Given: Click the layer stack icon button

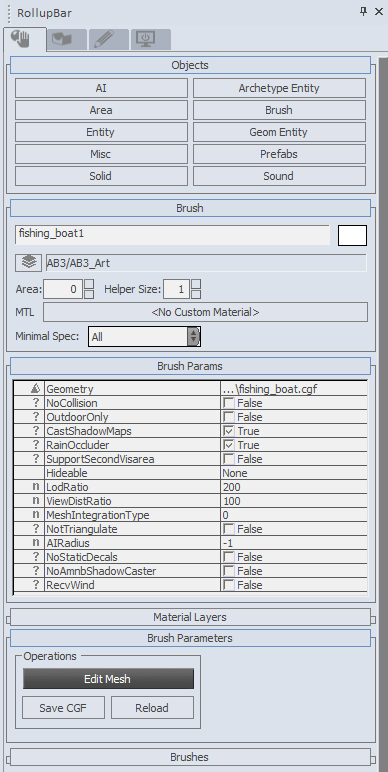Looking at the screenshot, I should pyautogui.click(x=29, y=263).
